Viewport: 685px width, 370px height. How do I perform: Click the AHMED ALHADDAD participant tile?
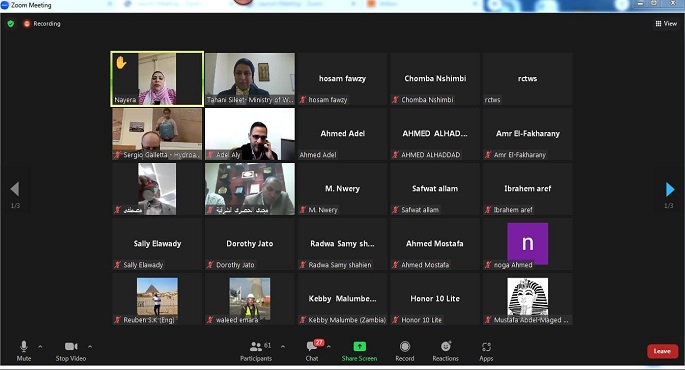tap(435, 134)
